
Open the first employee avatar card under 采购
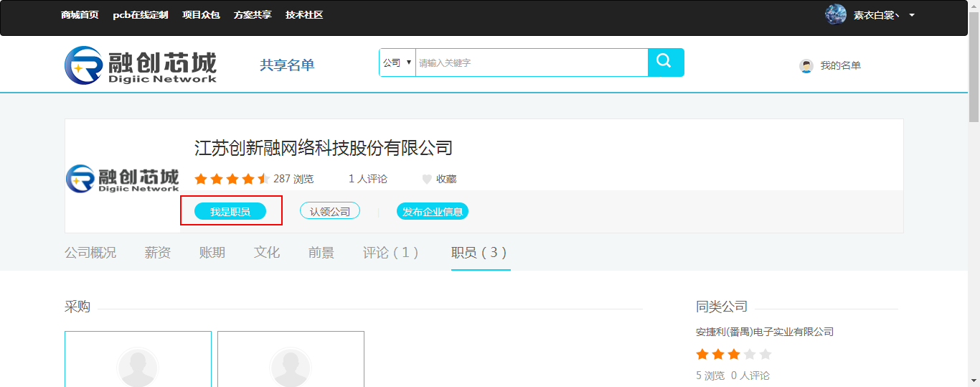(x=138, y=359)
